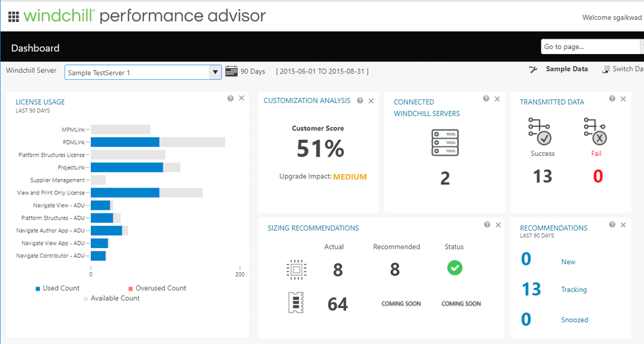Click the 0 new recommendations count

click(526, 259)
